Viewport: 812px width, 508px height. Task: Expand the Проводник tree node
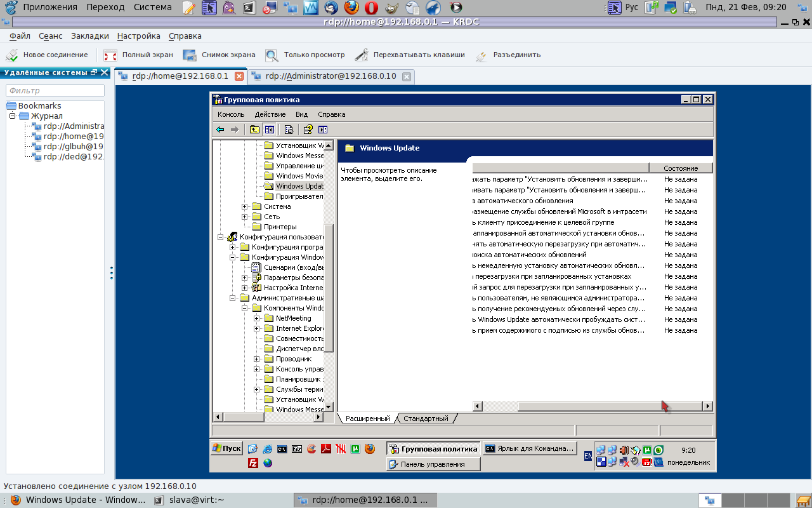257,359
